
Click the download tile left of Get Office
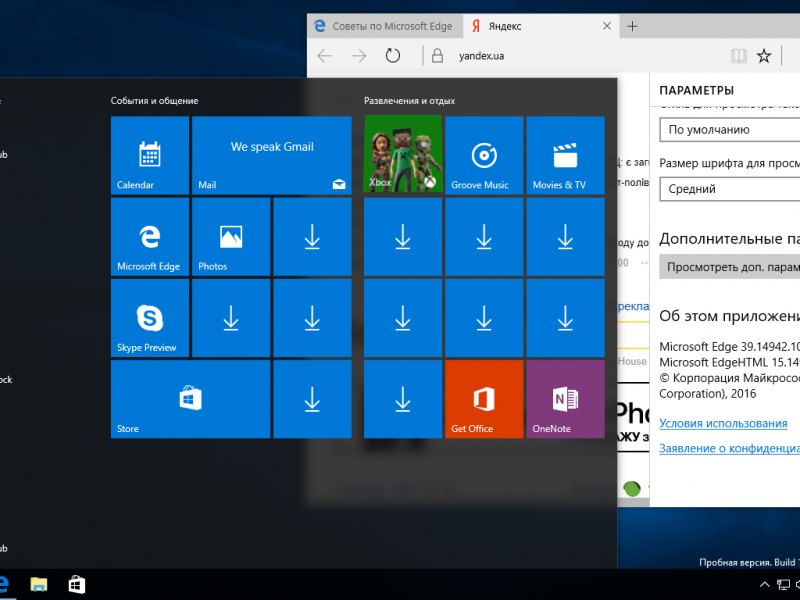[x=403, y=399]
